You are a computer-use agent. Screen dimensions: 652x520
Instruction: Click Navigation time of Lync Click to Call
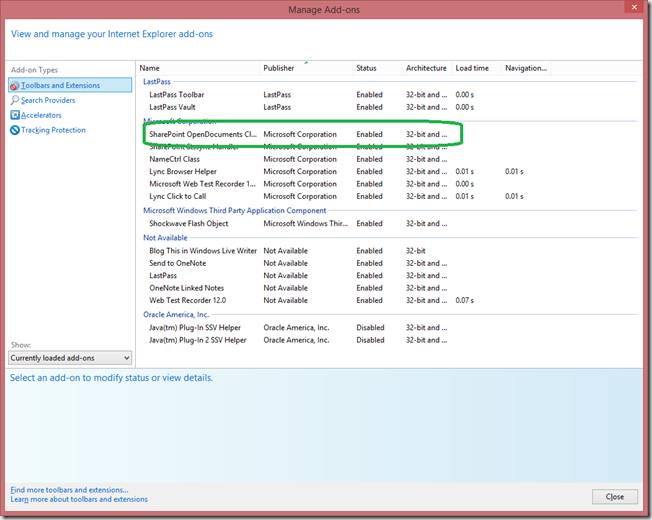tap(514, 197)
